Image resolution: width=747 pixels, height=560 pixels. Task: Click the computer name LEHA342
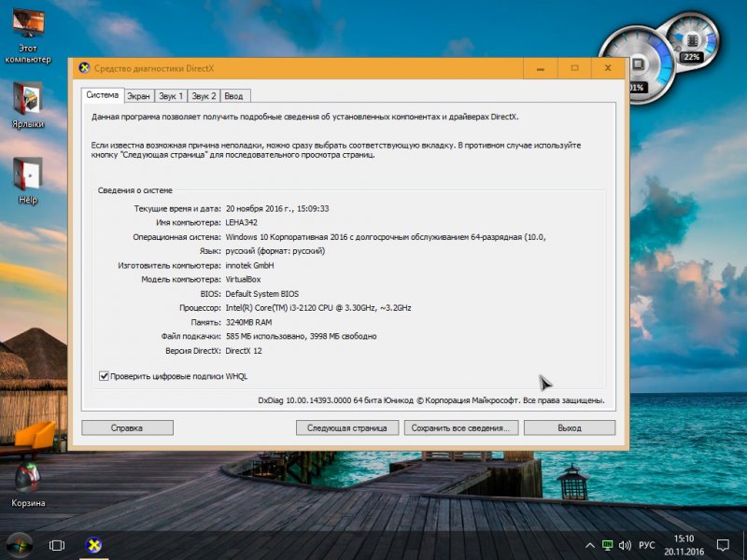pyautogui.click(x=242, y=222)
